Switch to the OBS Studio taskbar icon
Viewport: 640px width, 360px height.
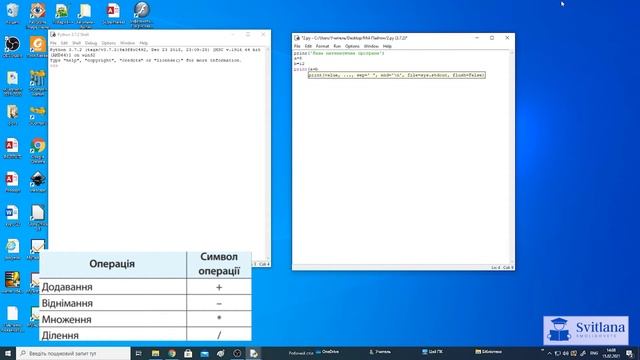click(x=237, y=353)
